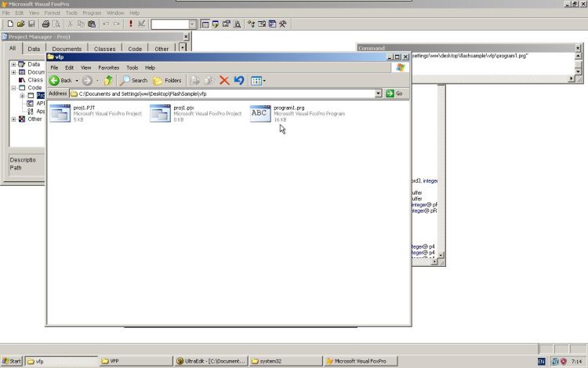Switch to the Data tab in Project Manager
This screenshot has width=588, height=368.
(x=34, y=49)
